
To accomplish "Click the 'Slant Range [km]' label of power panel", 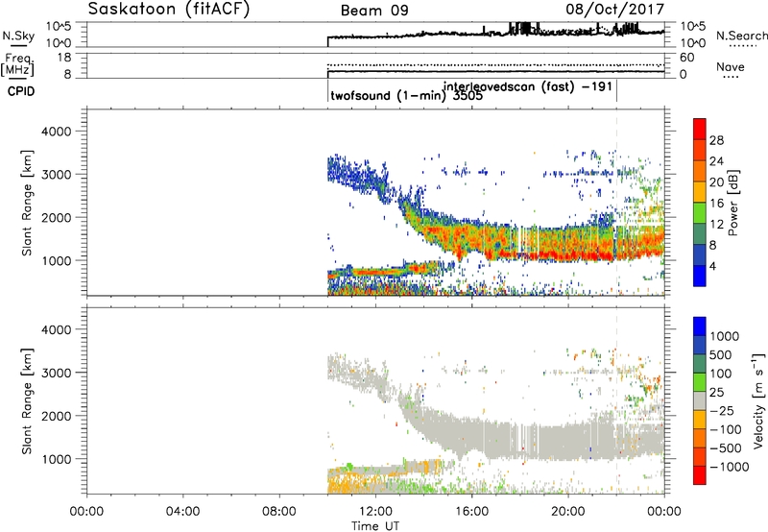I will [x=27, y=203].
